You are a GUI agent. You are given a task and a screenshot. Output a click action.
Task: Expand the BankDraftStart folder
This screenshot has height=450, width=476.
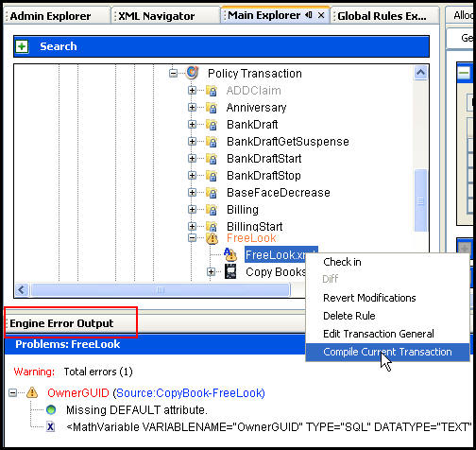pyautogui.click(x=192, y=159)
